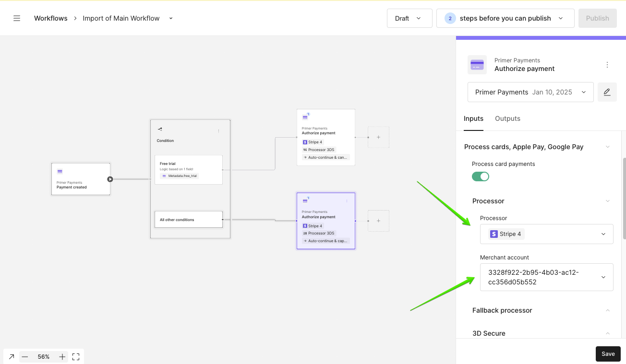Click the 56% zoom level
Viewport: 626px width, 364px height.
tap(44, 357)
